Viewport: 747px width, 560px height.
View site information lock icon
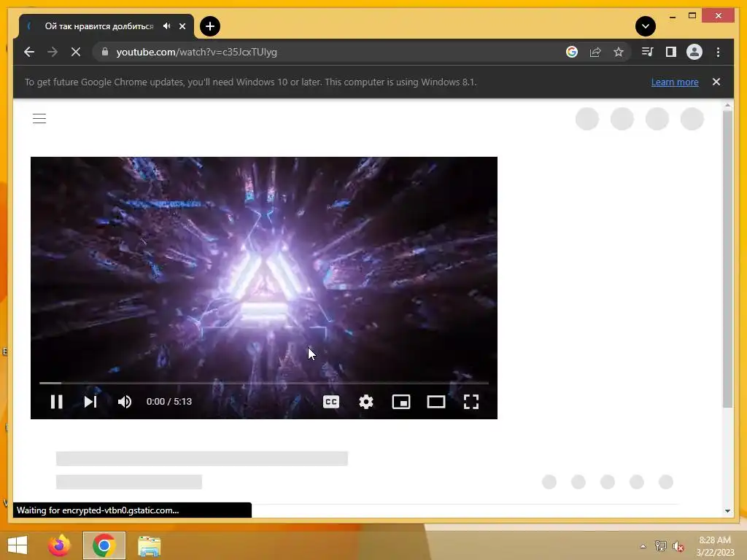click(x=105, y=52)
